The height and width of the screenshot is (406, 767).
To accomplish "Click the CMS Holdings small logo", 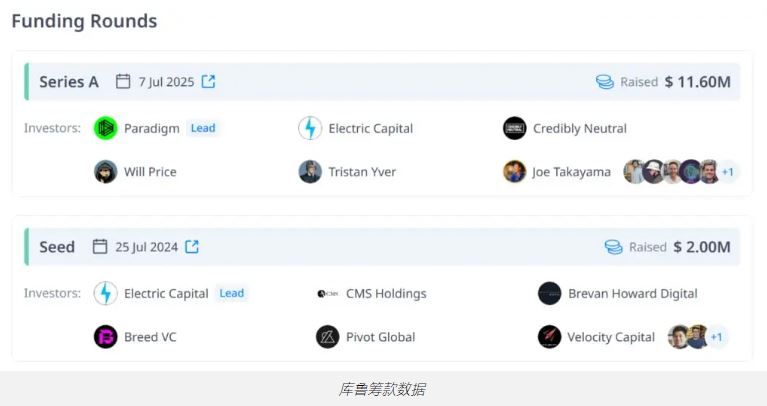I will click(328, 293).
